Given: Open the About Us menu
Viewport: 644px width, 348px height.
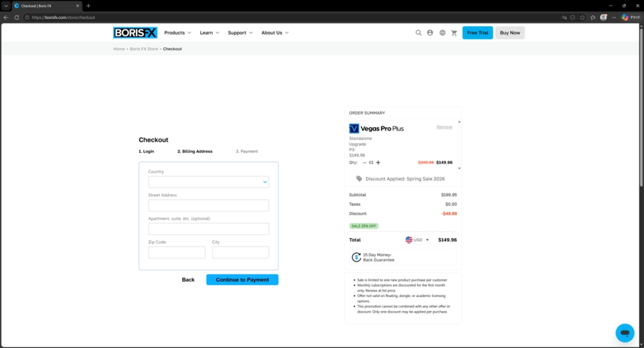Looking at the screenshot, I should 275,33.
